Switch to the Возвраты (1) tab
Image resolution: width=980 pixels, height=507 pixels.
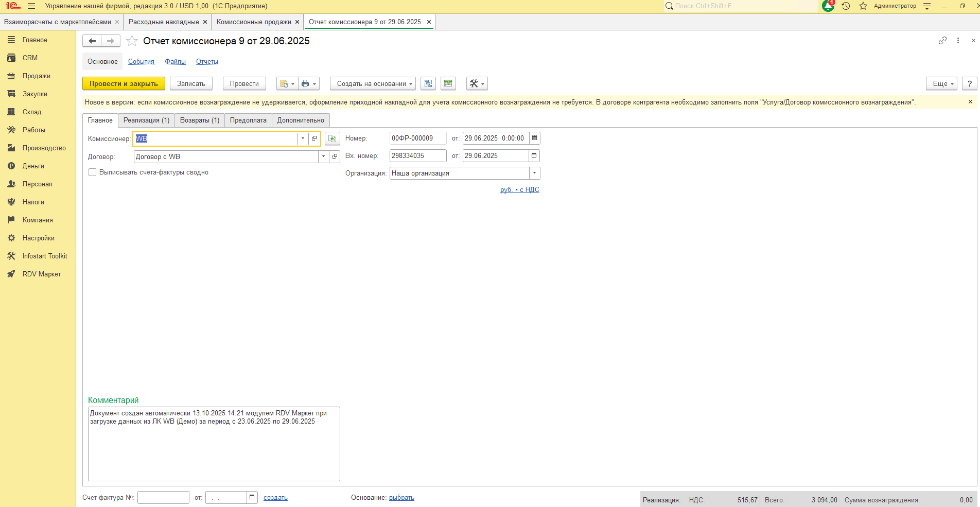pos(200,120)
